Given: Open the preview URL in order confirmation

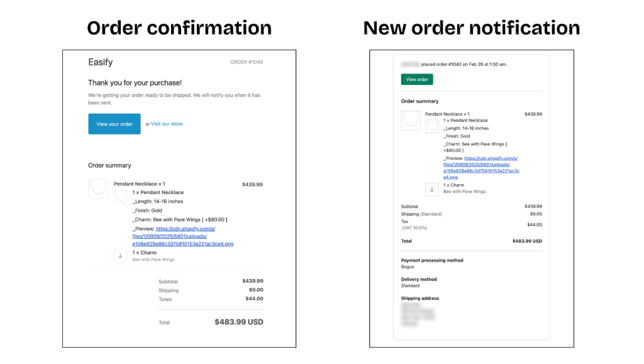Looking at the screenshot, I should (182, 236).
